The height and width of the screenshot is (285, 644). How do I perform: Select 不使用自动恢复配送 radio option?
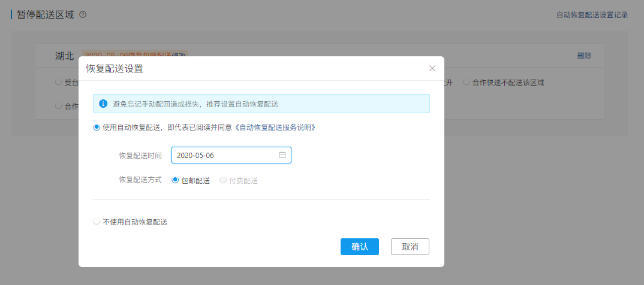point(97,222)
